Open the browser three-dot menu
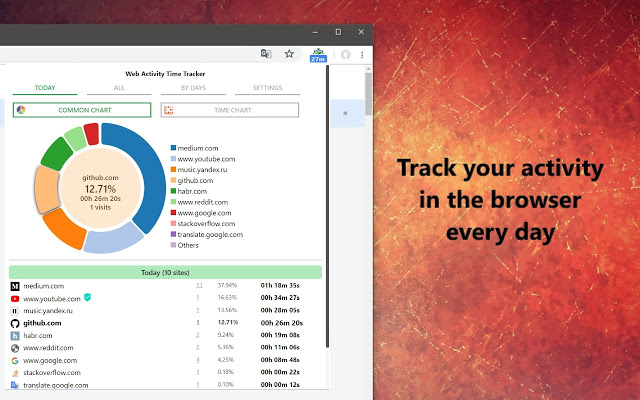Screen dimensions: 640x400 (x=362, y=55)
